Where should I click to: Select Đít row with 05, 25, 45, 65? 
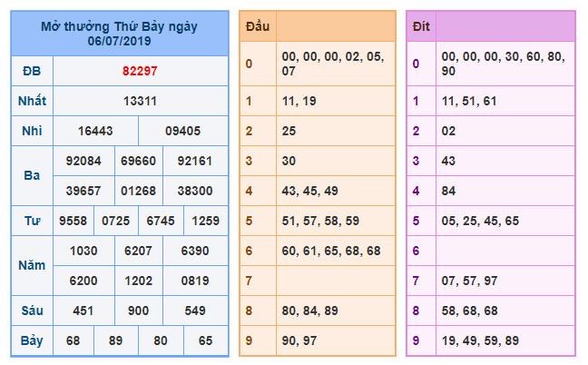coord(480,220)
